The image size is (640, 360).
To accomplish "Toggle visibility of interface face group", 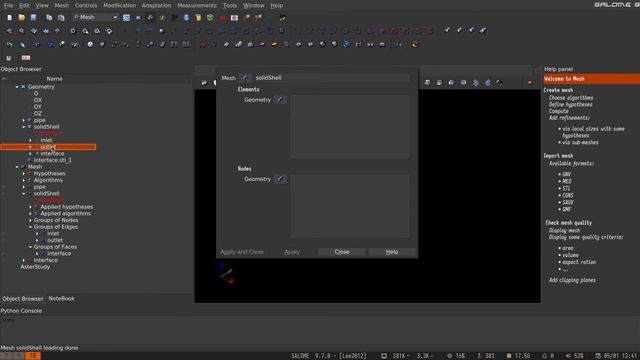I will (x=4, y=254).
